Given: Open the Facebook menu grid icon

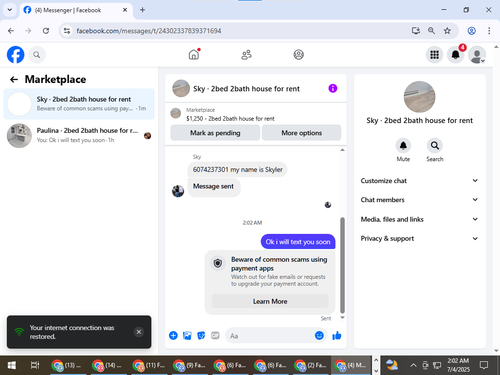Looking at the screenshot, I should [x=434, y=55].
